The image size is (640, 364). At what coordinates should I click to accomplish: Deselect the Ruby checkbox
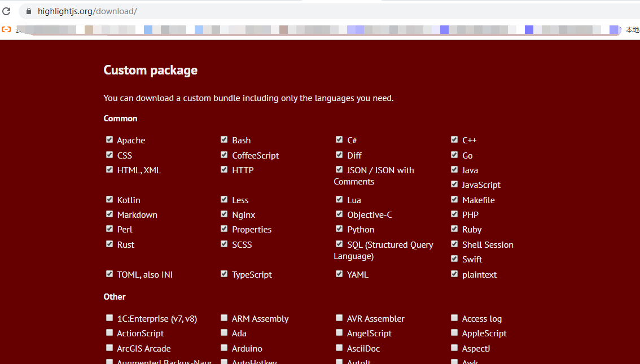pos(454,229)
